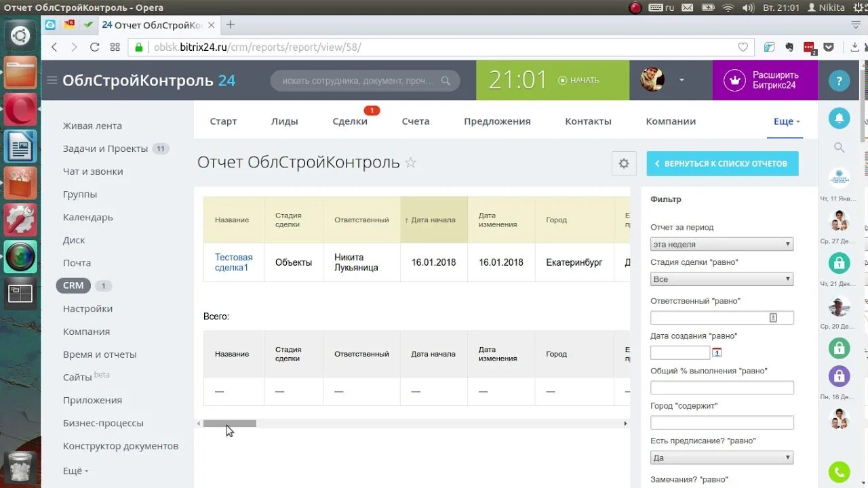Click 'Расширить Битрикс24' button
This screenshot has height=488, width=868.
(766, 80)
